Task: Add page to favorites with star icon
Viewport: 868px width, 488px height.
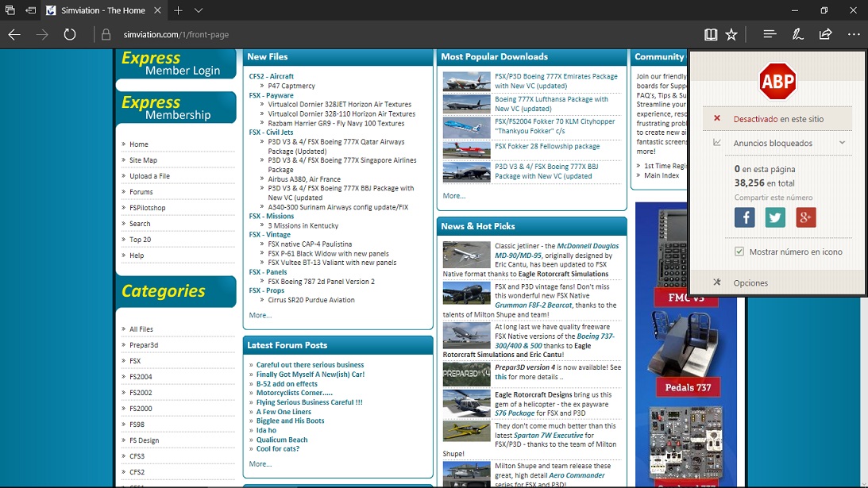Action: pyautogui.click(x=731, y=34)
